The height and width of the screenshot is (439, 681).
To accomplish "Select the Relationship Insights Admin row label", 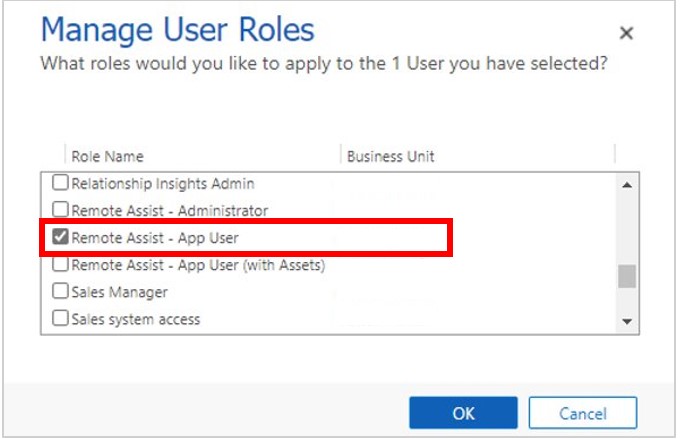I will (x=163, y=184).
